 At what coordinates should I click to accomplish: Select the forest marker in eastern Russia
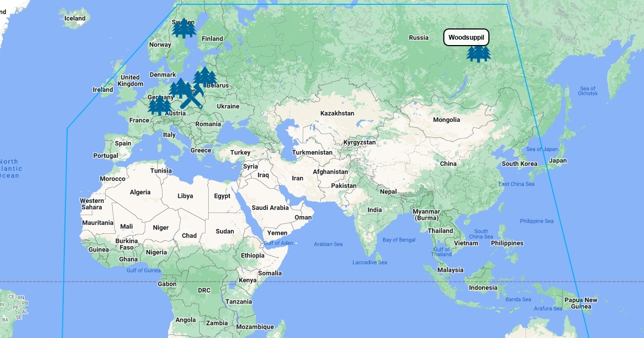click(x=478, y=53)
